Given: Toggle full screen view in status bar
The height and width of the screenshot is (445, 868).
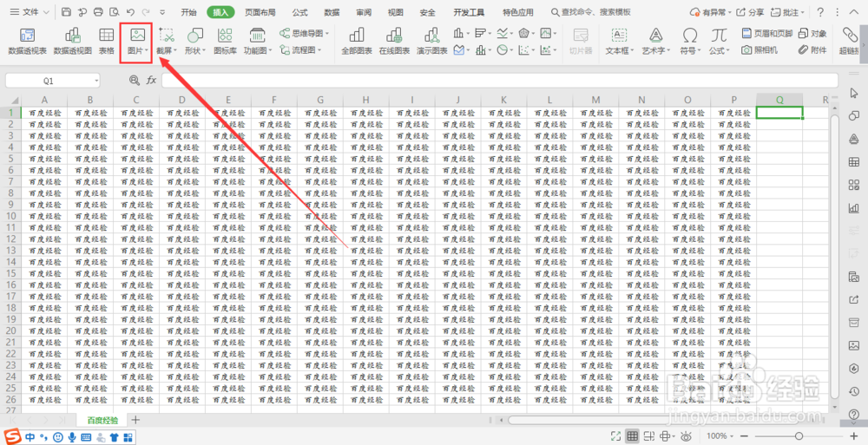Looking at the screenshot, I should tap(615, 436).
